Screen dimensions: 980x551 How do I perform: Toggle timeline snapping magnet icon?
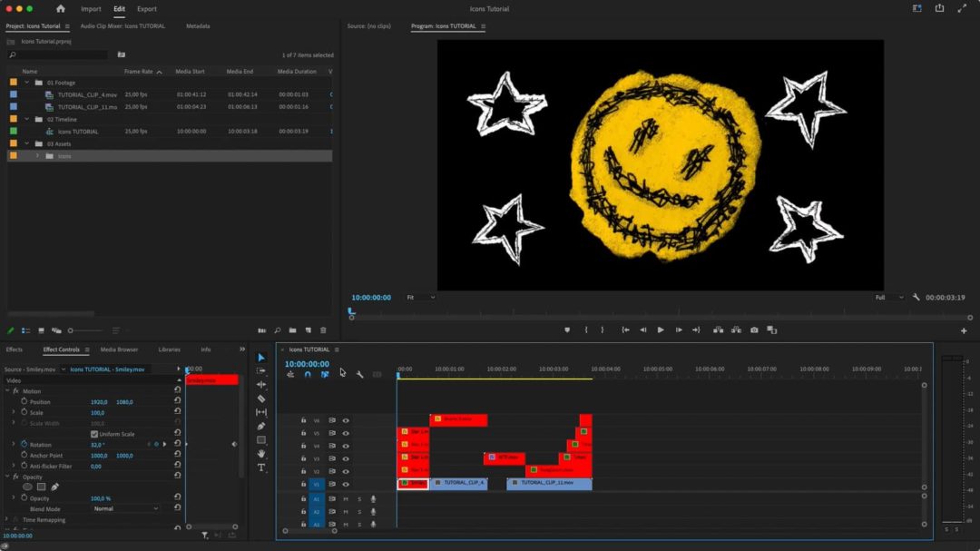(x=308, y=374)
